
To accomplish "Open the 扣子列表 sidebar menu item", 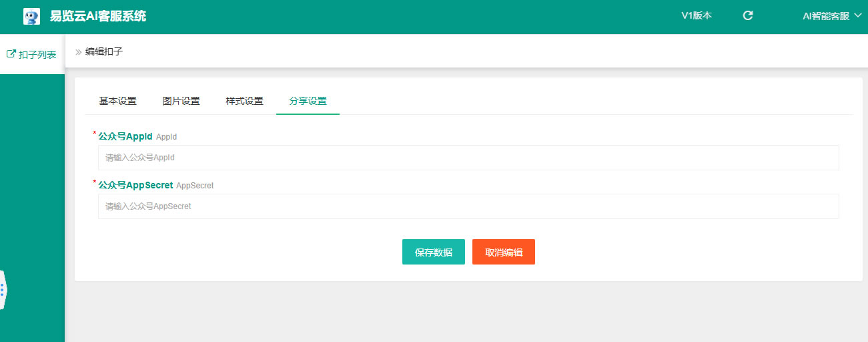I will [37, 55].
